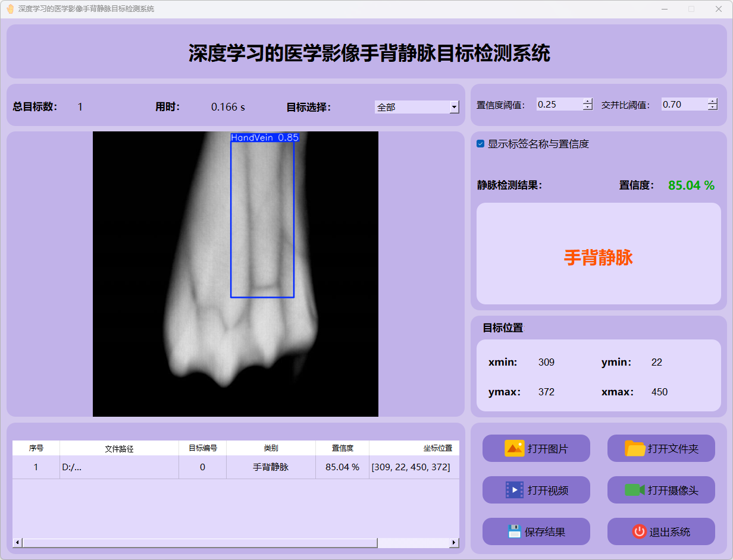Click the 文件路径 column header
733x560 pixels.
coord(119,448)
